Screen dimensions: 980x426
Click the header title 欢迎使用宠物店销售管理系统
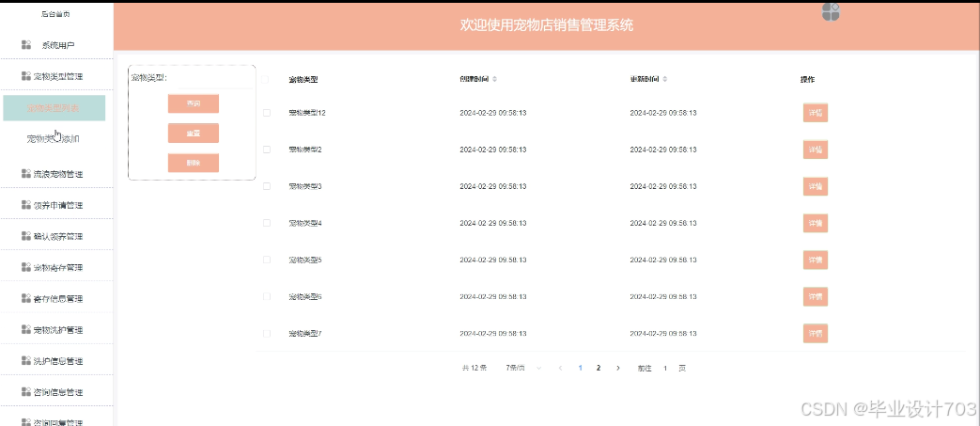pyautogui.click(x=547, y=25)
